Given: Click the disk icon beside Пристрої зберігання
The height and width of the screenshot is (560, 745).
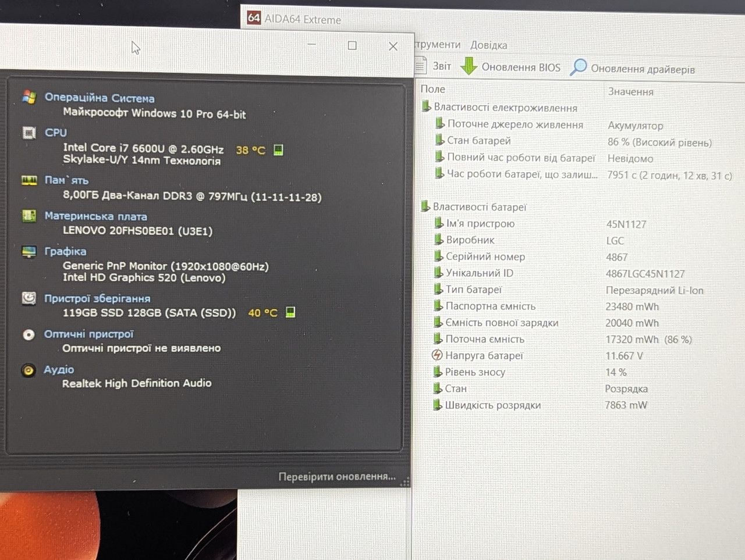Looking at the screenshot, I should point(29,298).
